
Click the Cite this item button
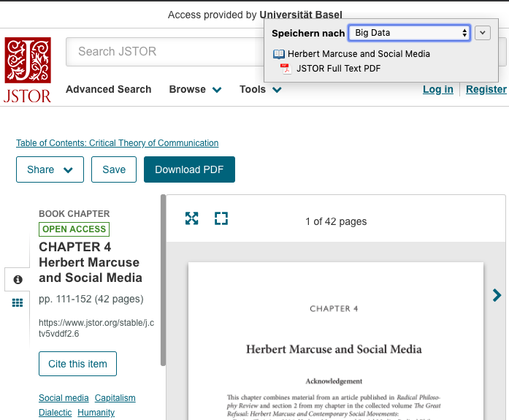tap(77, 364)
